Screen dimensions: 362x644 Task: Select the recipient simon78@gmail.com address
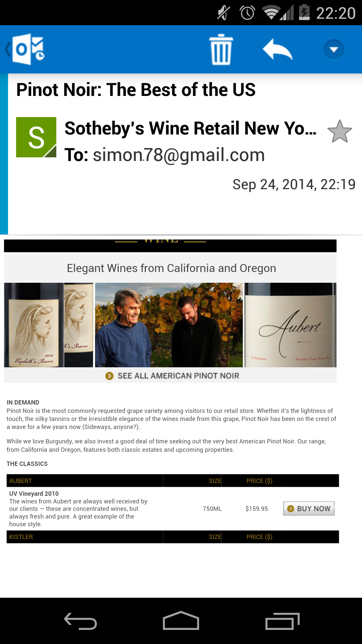tap(179, 155)
